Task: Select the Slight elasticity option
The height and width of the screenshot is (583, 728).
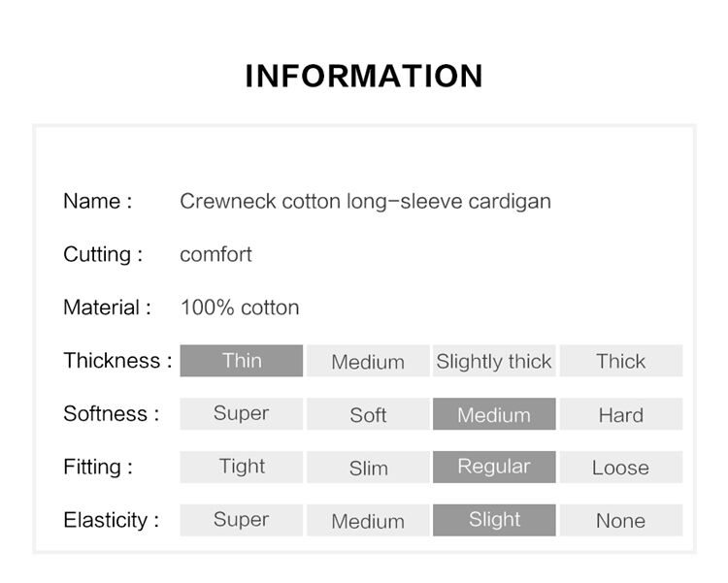Action: pyautogui.click(x=494, y=520)
